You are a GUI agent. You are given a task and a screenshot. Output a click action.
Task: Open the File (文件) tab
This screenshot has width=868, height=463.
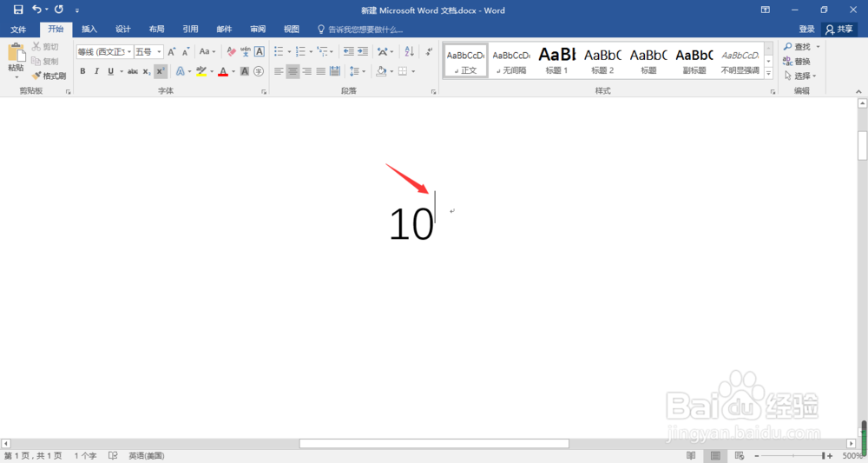[x=18, y=30]
